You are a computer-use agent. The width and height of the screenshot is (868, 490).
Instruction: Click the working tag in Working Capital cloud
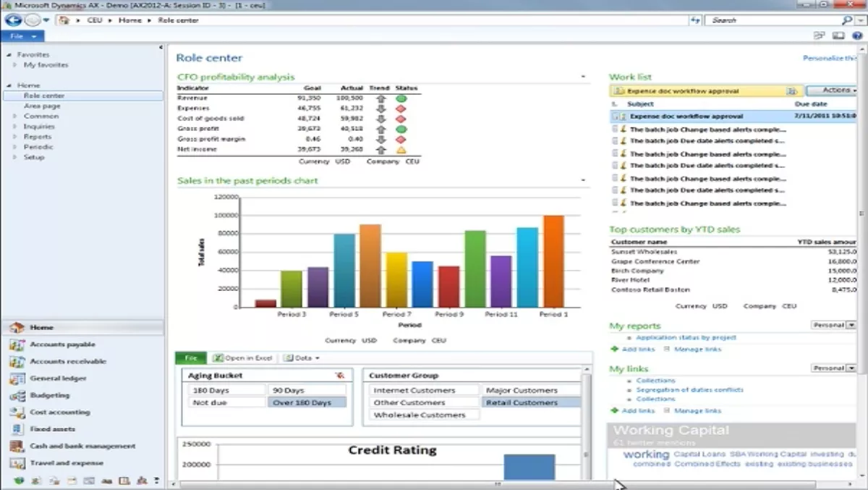click(x=646, y=455)
